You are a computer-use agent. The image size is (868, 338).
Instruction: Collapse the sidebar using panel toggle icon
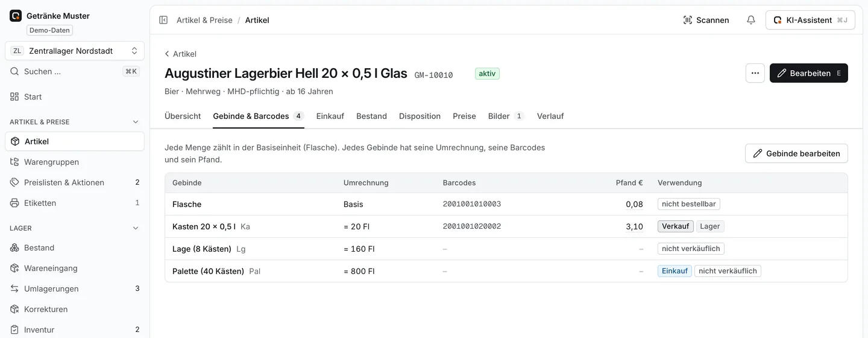click(163, 20)
